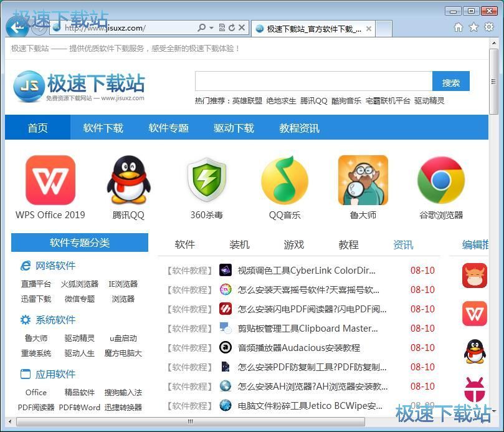
Task: Click the Audacious article icon
Action: pyautogui.click(x=226, y=347)
